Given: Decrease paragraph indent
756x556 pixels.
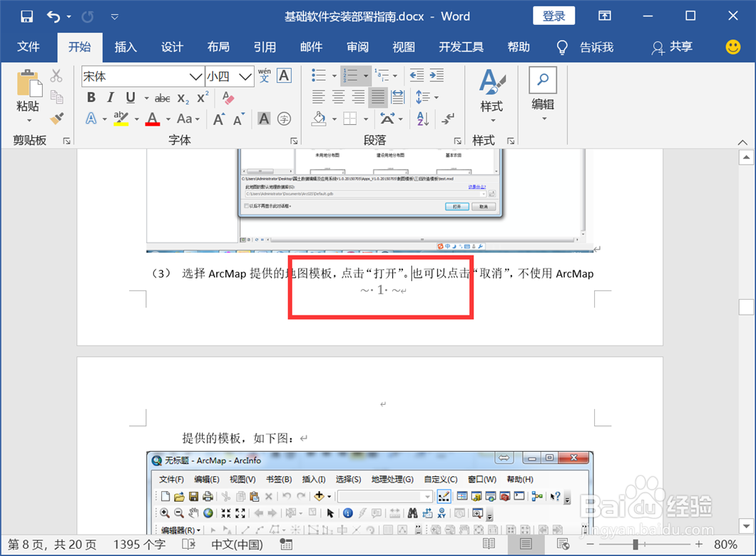Looking at the screenshot, I should coord(417,75).
